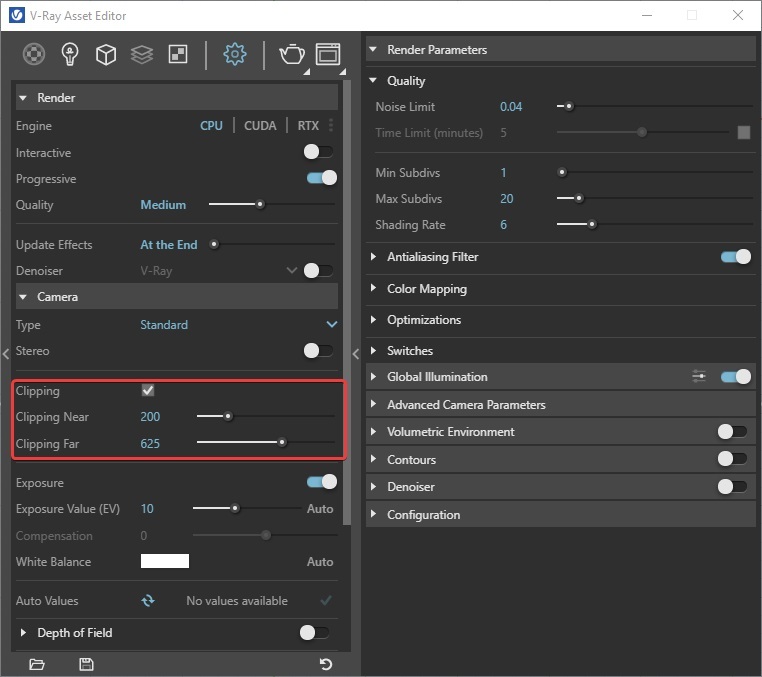Adjust the Clipping Near slider handle
Image resolution: width=762 pixels, height=677 pixels.
227,416
